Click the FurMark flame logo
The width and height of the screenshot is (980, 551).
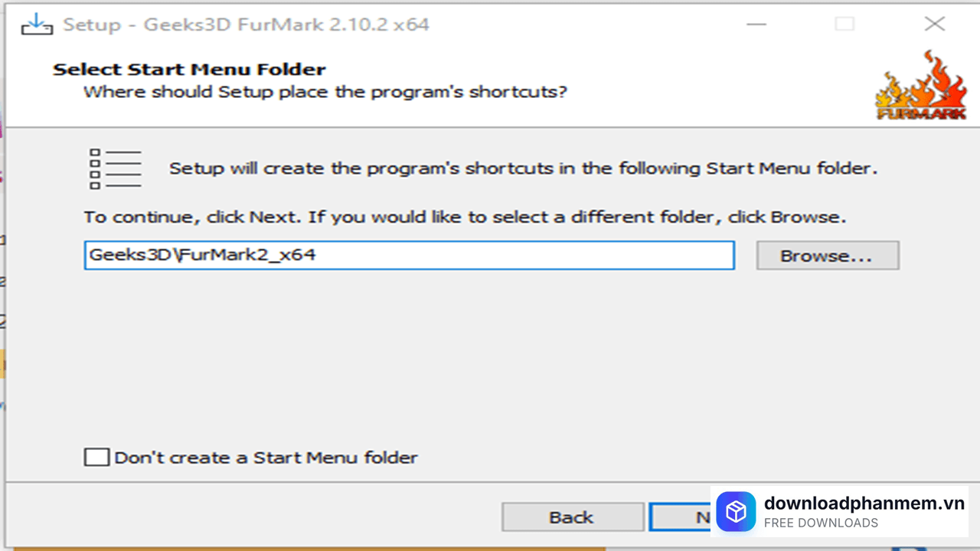point(921,86)
